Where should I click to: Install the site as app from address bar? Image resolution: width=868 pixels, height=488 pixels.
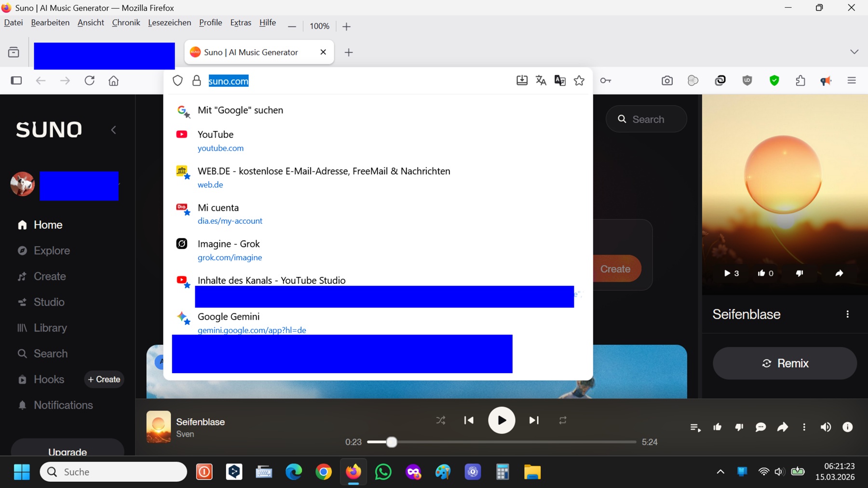[x=522, y=81]
